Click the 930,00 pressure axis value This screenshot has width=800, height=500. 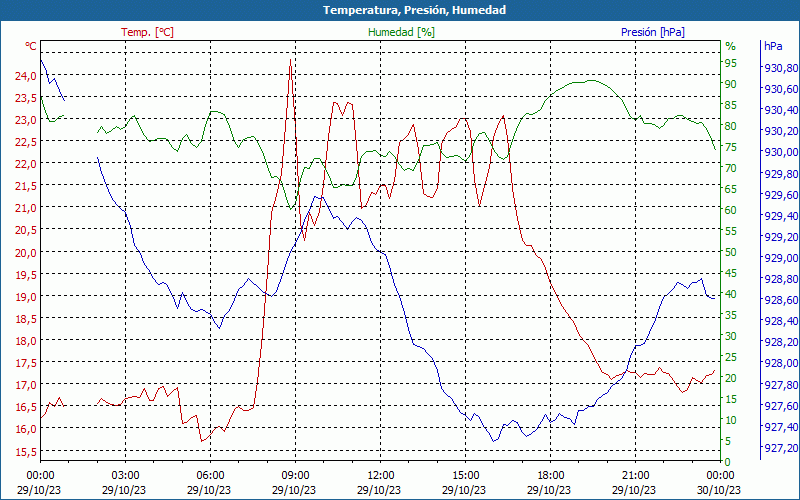[x=781, y=152]
